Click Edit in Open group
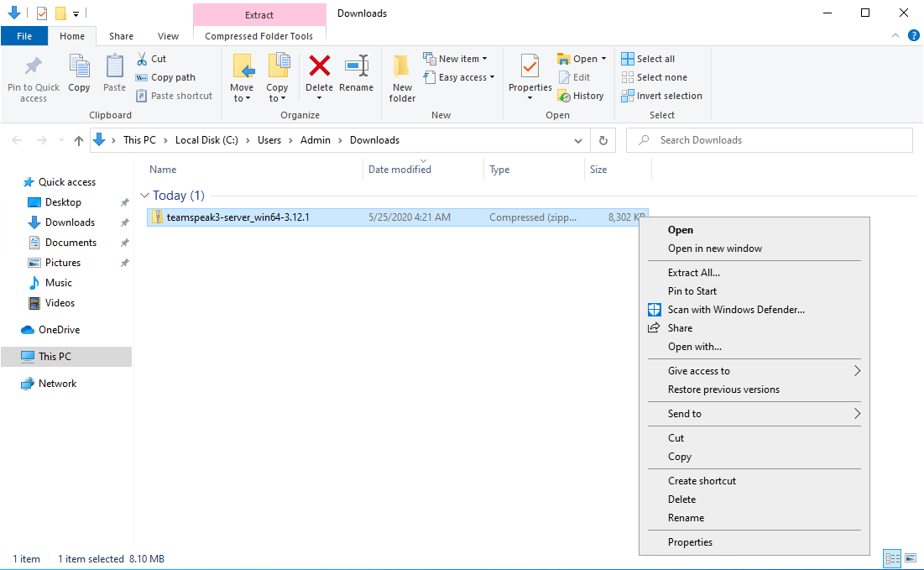 coord(575,77)
